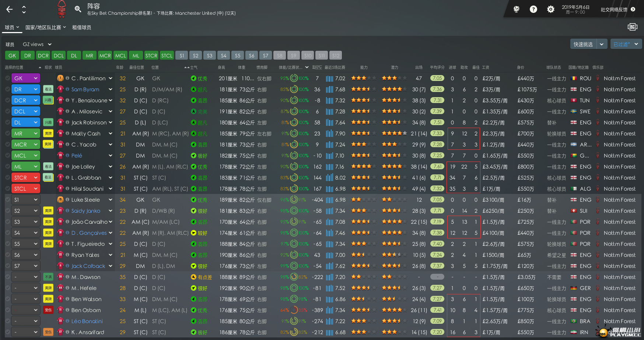Open the STCR position dropdown
Image resolution: width=644 pixels, height=340 pixels.
26,178
